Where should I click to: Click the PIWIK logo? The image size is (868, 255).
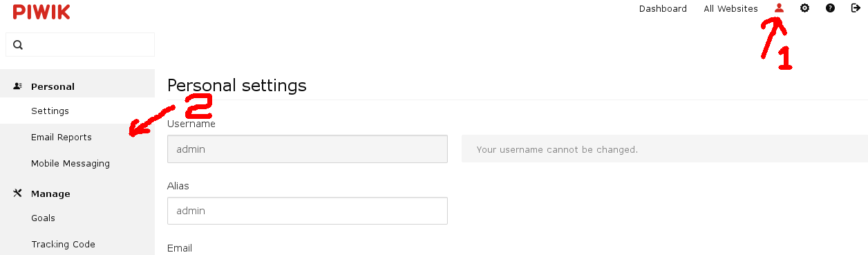click(x=41, y=11)
